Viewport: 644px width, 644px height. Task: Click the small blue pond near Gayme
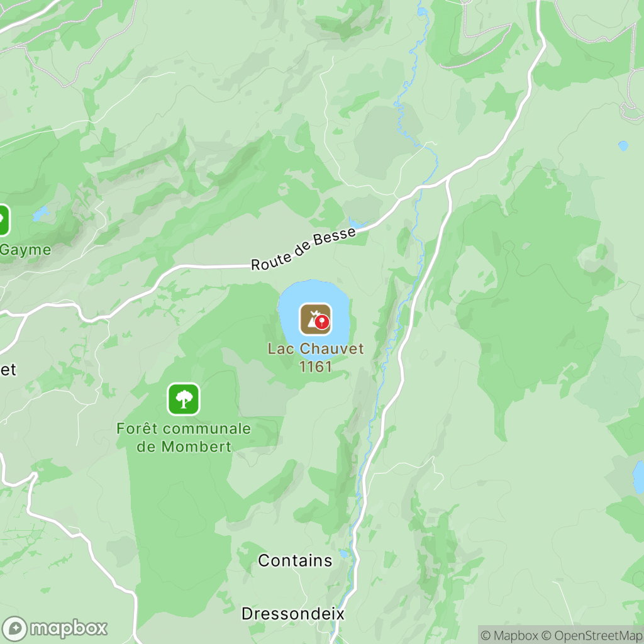40,214
